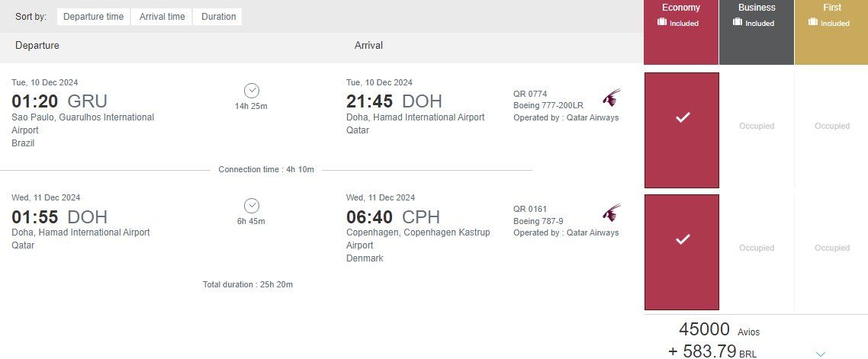
Task: Select Economy fare for the Sao Paulo–Doha flight
Action: click(682, 130)
